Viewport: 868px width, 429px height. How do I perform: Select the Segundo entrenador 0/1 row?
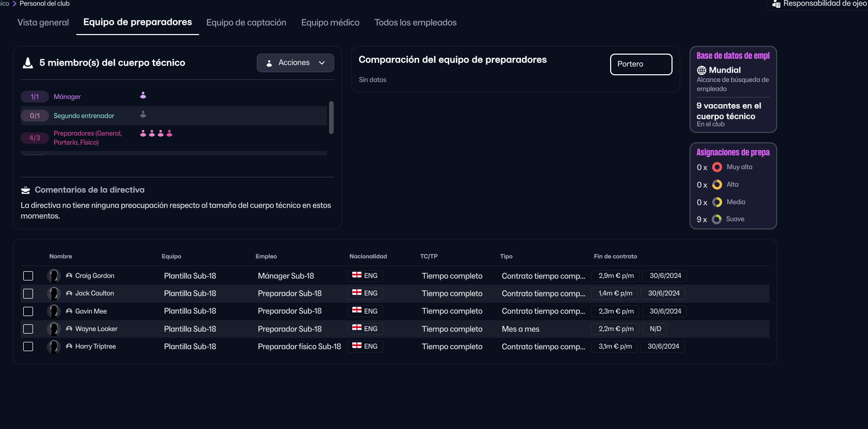click(x=174, y=116)
